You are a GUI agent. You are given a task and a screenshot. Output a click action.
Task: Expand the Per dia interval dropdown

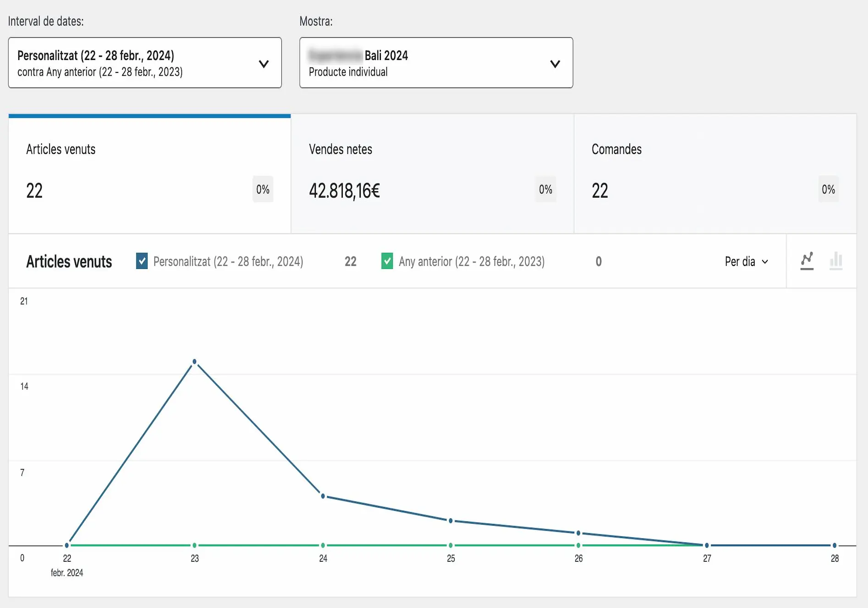[x=746, y=261]
